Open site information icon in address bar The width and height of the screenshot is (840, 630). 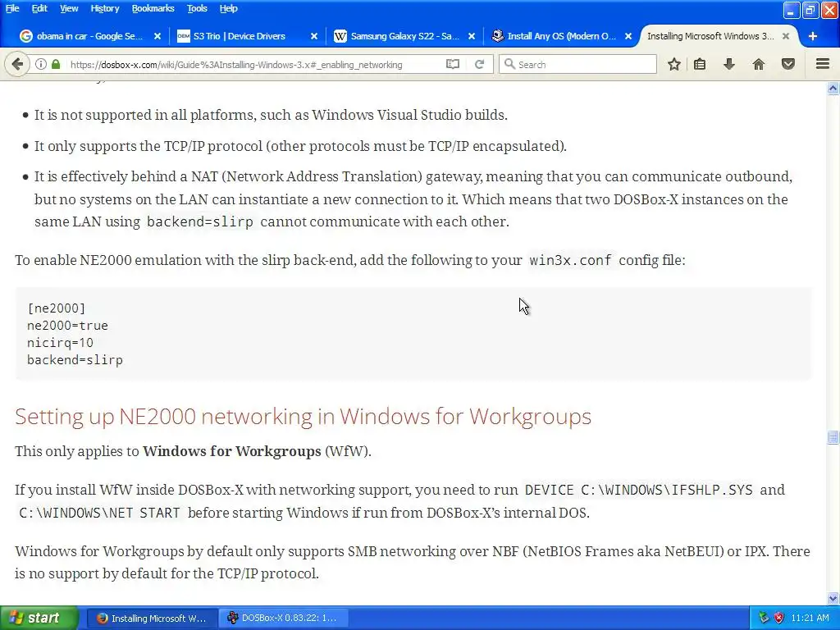coord(41,64)
